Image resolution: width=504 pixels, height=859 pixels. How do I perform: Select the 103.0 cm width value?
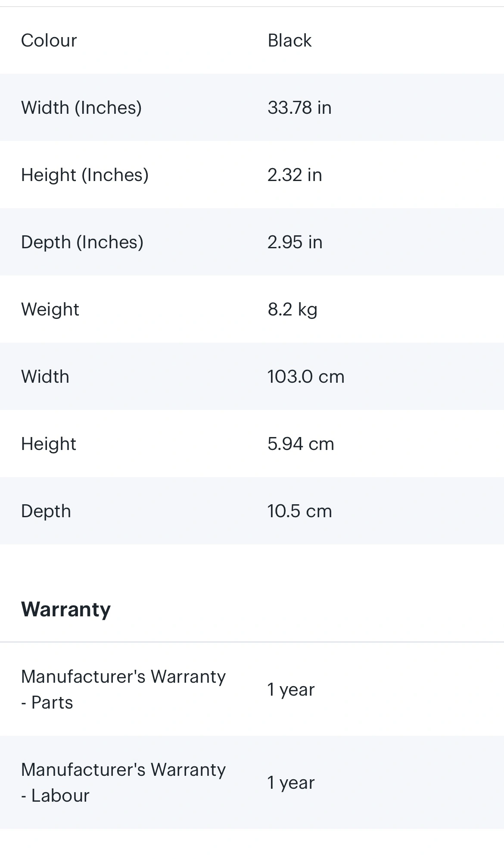(x=306, y=377)
